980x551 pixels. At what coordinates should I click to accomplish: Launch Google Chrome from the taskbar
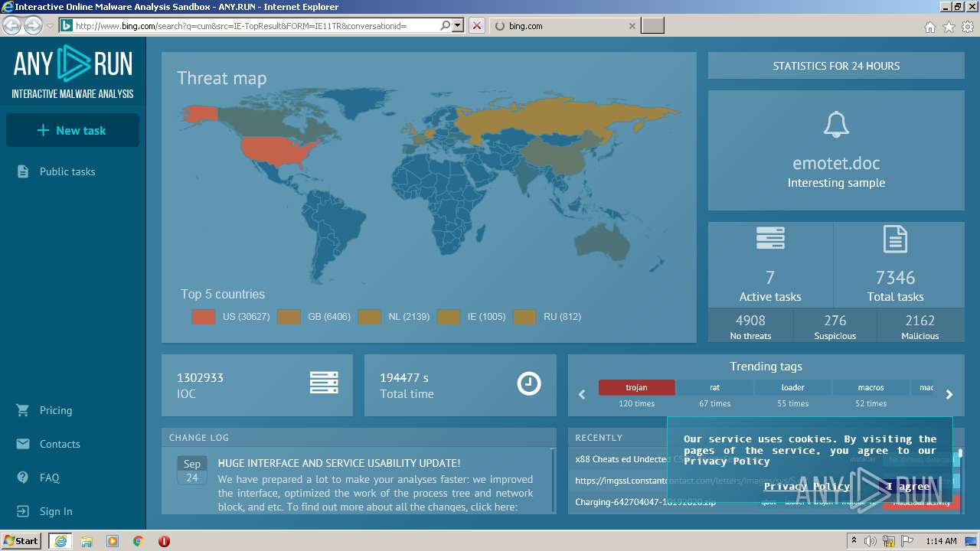[x=138, y=541]
